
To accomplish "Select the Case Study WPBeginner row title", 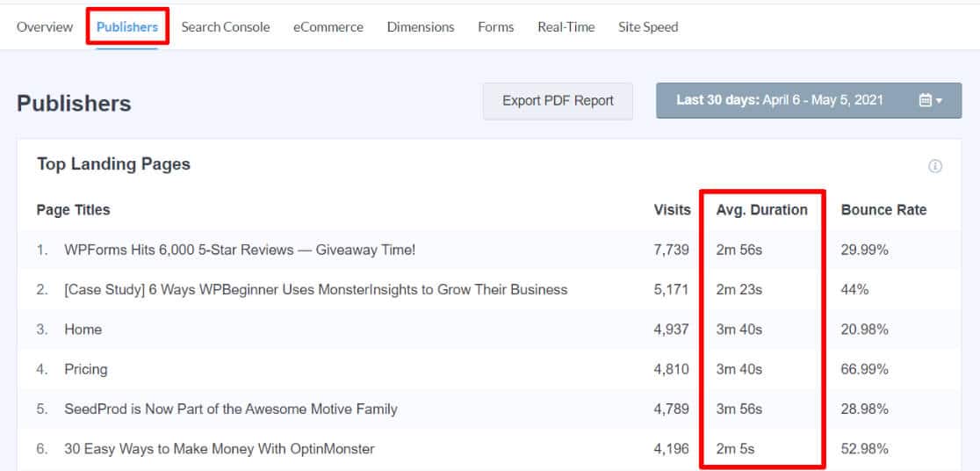I will 315,290.
